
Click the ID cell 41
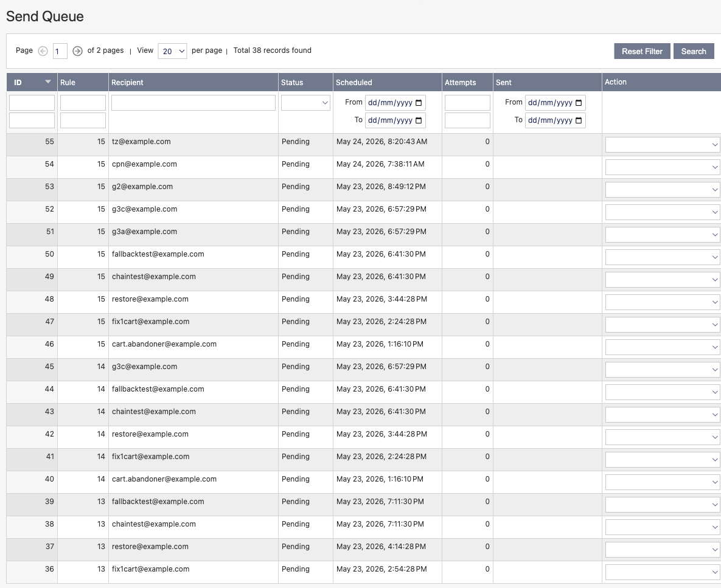[x=32, y=460]
